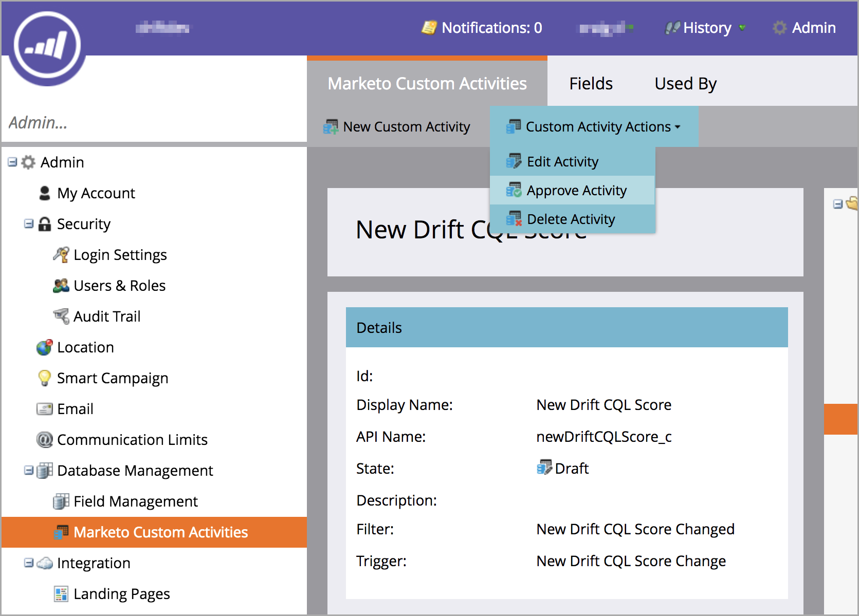The image size is (859, 616).
Task: Click API Name value newDriftCQLScore_c
Action: [604, 437]
